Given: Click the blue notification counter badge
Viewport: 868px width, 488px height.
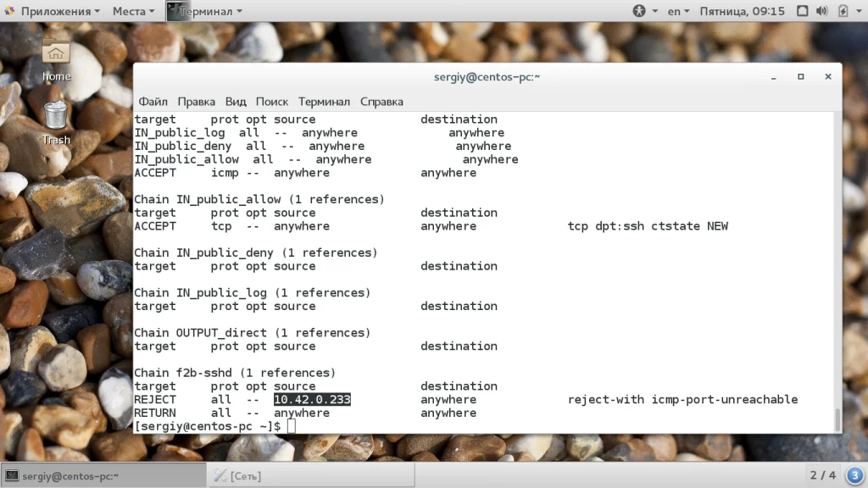Looking at the screenshot, I should click(x=854, y=475).
